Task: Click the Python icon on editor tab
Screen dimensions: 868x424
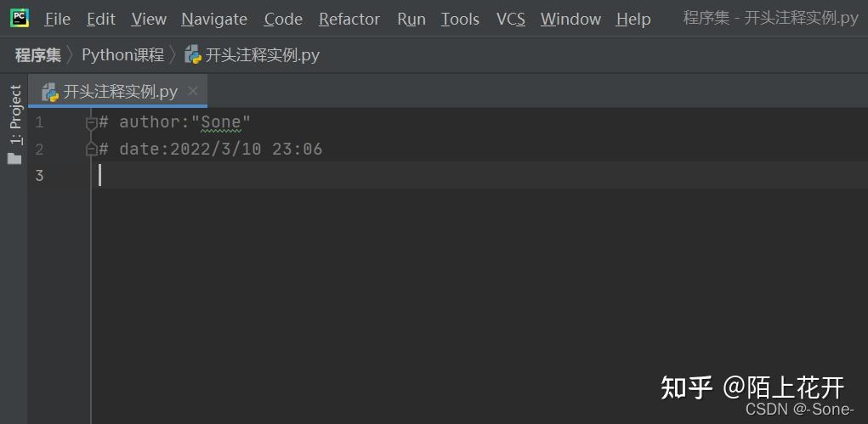Action: (50, 91)
